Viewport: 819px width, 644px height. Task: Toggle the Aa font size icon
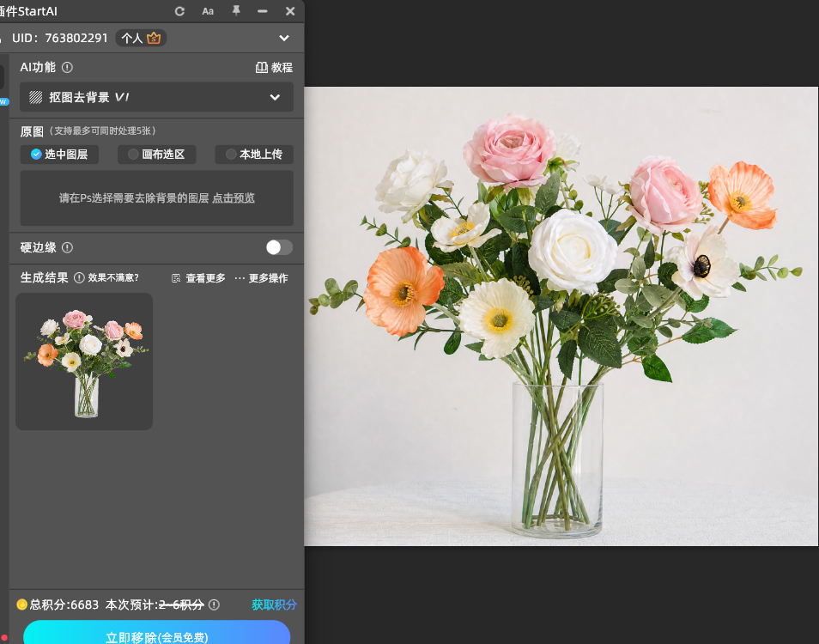[x=208, y=11]
